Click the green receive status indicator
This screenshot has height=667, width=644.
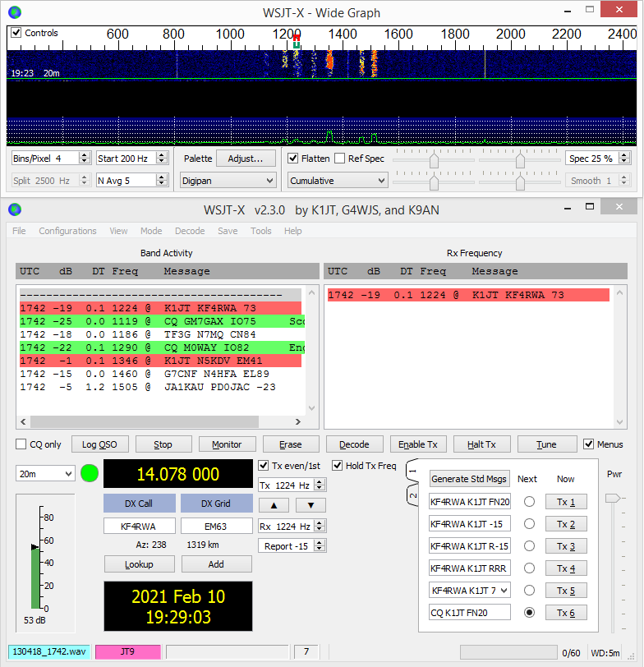[x=90, y=473]
